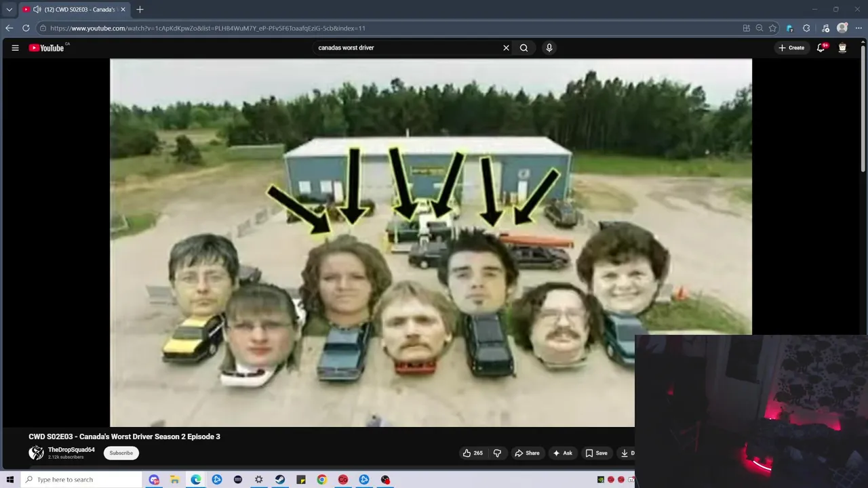
Task: Open YouTube notifications bell
Action: coord(821,48)
